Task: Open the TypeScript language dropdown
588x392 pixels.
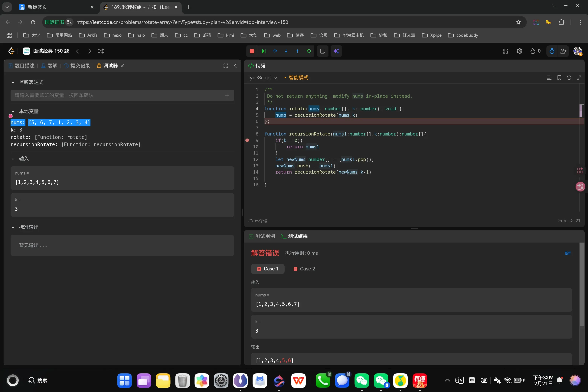Action: (x=262, y=78)
